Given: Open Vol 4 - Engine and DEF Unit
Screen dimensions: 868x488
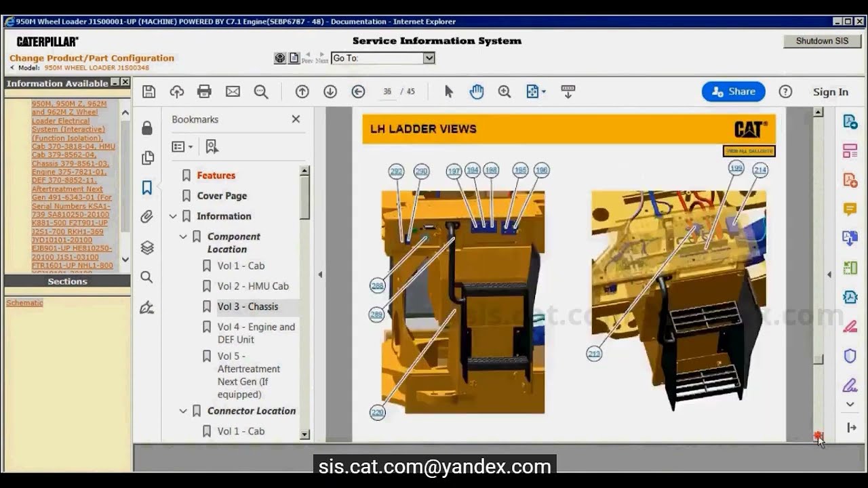Looking at the screenshot, I should [x=256, y=333].
